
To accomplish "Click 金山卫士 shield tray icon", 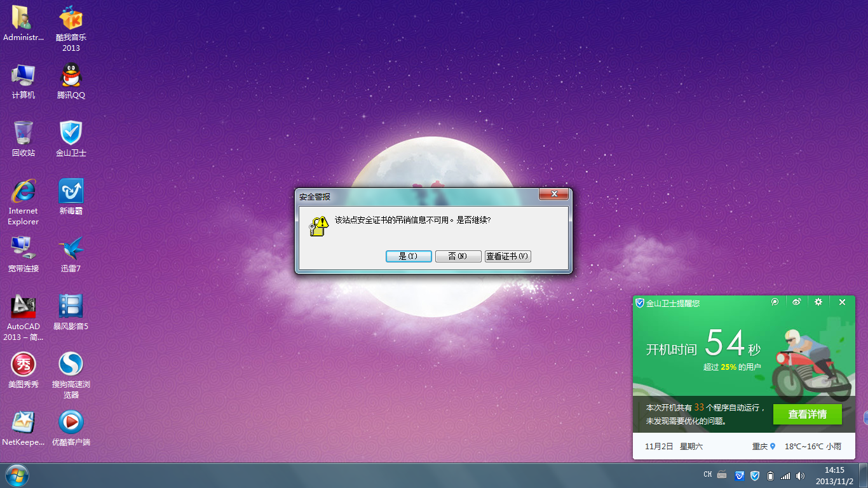I will tap(755, 475).
